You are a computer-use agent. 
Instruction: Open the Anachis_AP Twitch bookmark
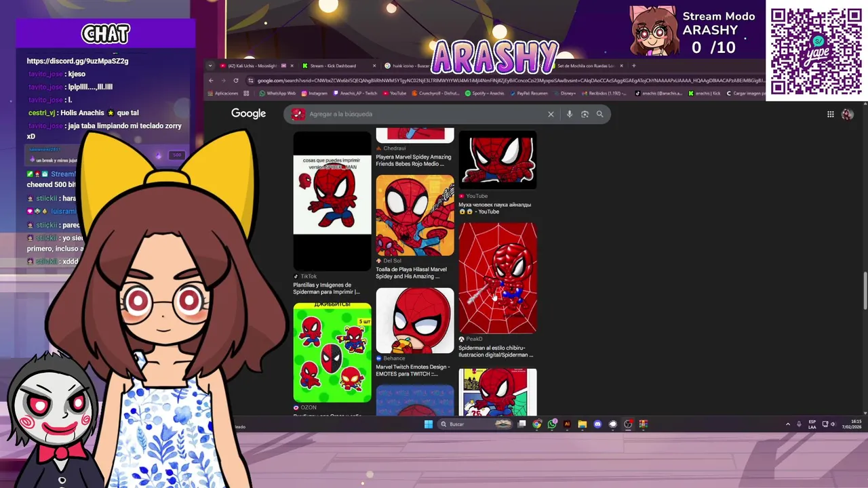click(355, 94)
